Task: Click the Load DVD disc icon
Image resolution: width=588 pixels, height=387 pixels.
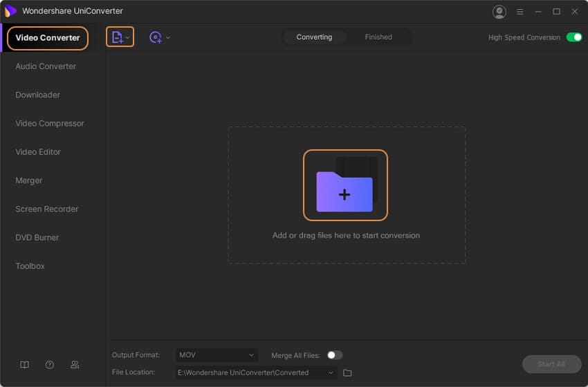Action: tap(155, 37)
